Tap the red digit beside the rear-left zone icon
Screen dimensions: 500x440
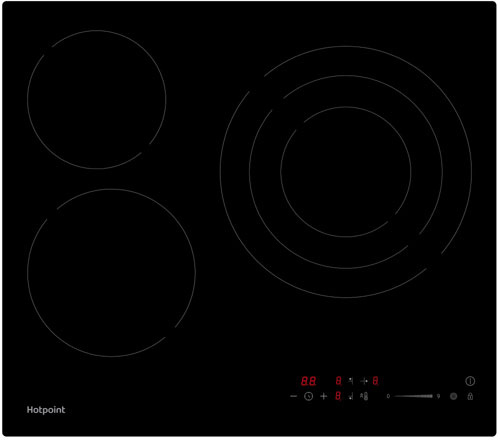coord(338,381)
